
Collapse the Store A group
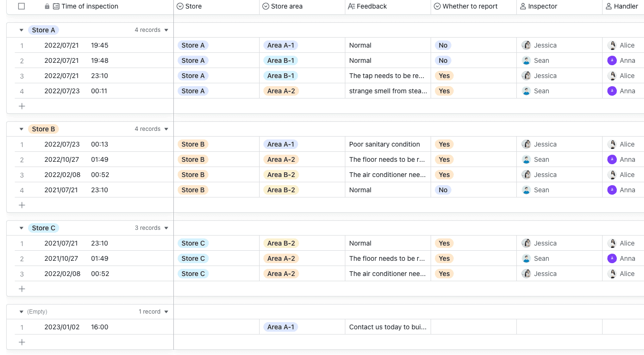pos(21,30)
